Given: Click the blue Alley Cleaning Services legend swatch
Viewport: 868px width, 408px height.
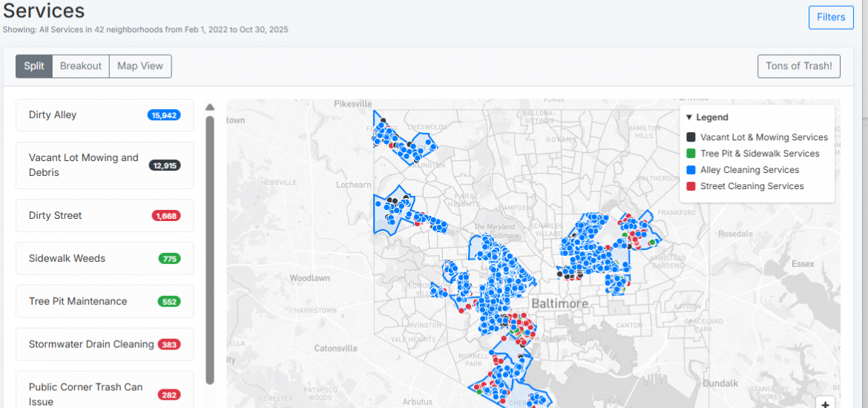Looking at the screenshot, I should (691, 170).
